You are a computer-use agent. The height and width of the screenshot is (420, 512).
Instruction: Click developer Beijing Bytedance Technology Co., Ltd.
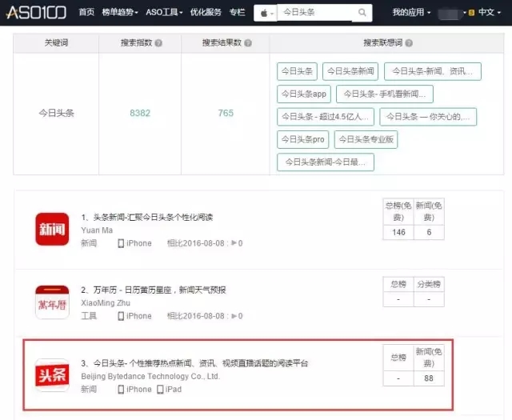[x=150, y=376]
